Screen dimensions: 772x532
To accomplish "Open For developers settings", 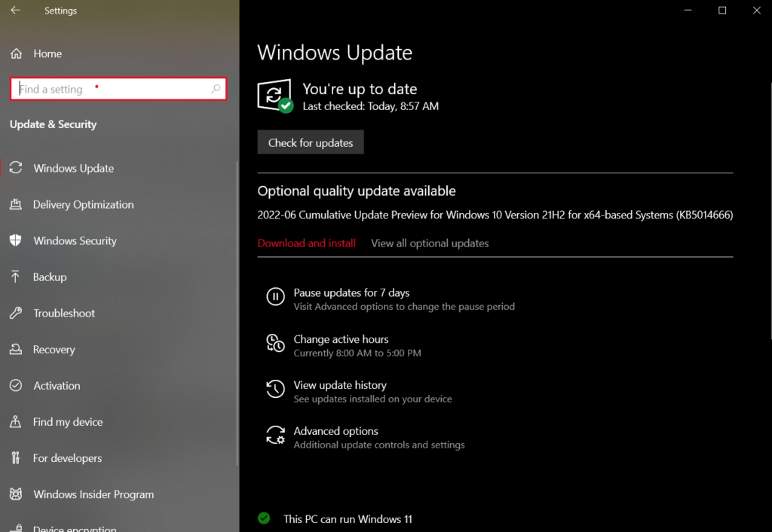I will 67,458.
